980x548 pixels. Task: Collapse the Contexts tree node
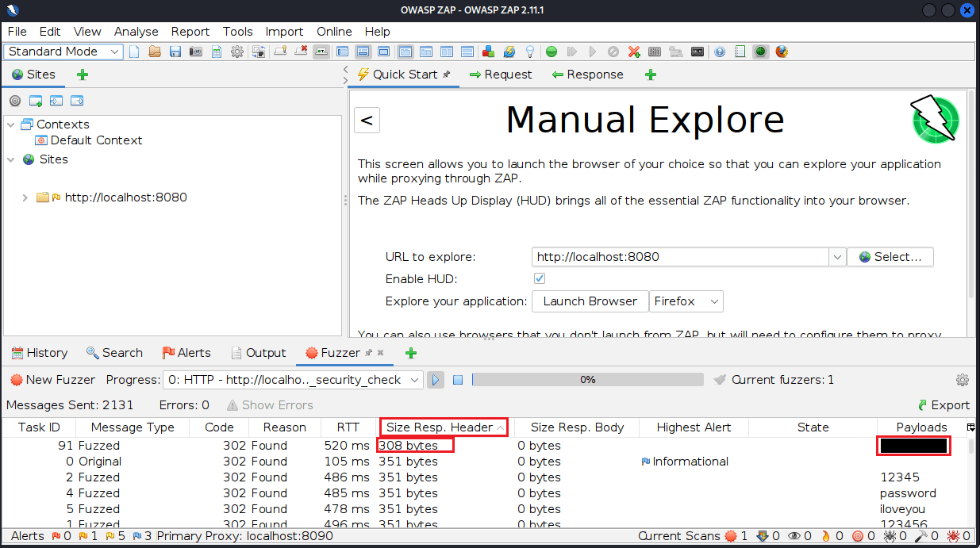point(11,125)
